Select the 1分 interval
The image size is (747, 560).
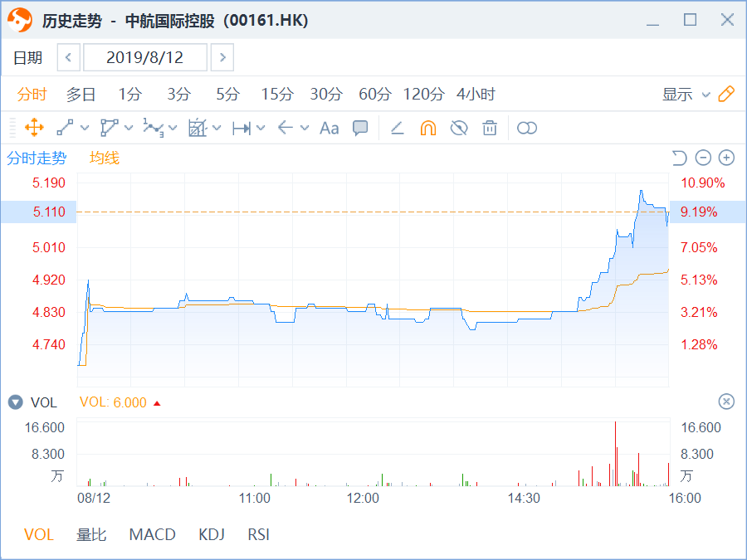129,95
